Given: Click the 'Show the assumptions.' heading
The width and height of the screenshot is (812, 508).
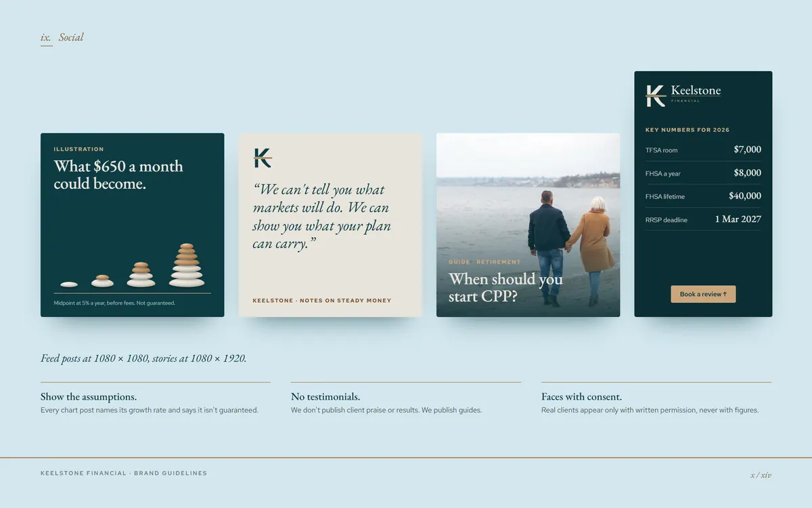Looking at the screenshot, I should 89,396.
